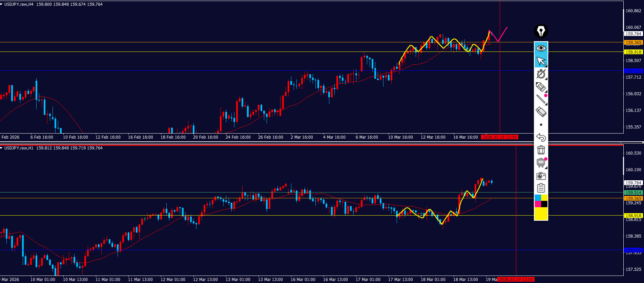644x283 pixels.
Task: Take a screenshot with the camera icon
Action: pos(541,176)
